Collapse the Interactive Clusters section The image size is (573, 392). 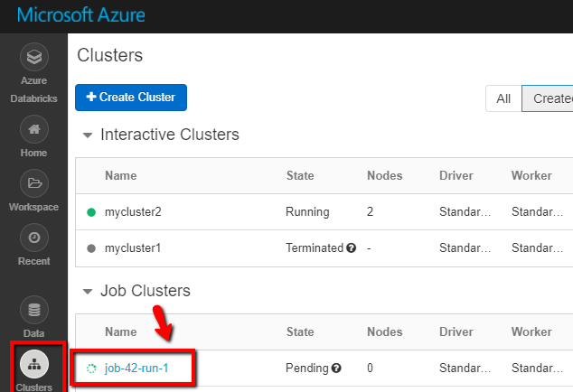click(88, 135)
